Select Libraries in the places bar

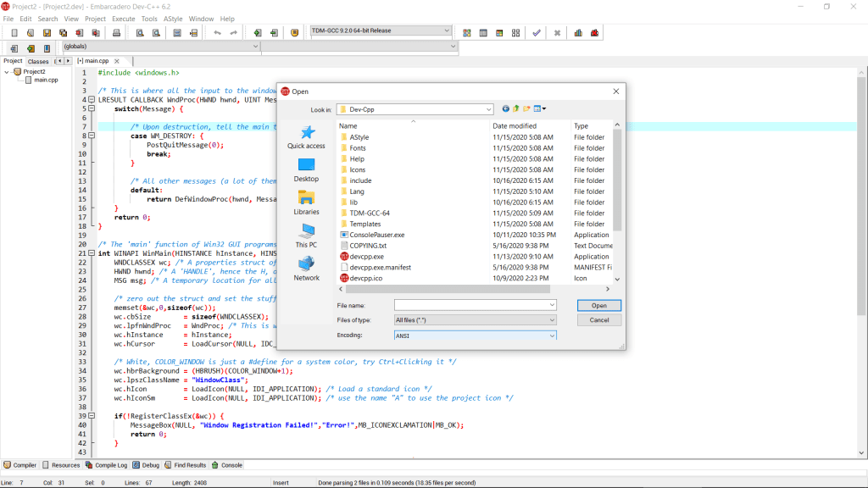(x=306, y=203)
